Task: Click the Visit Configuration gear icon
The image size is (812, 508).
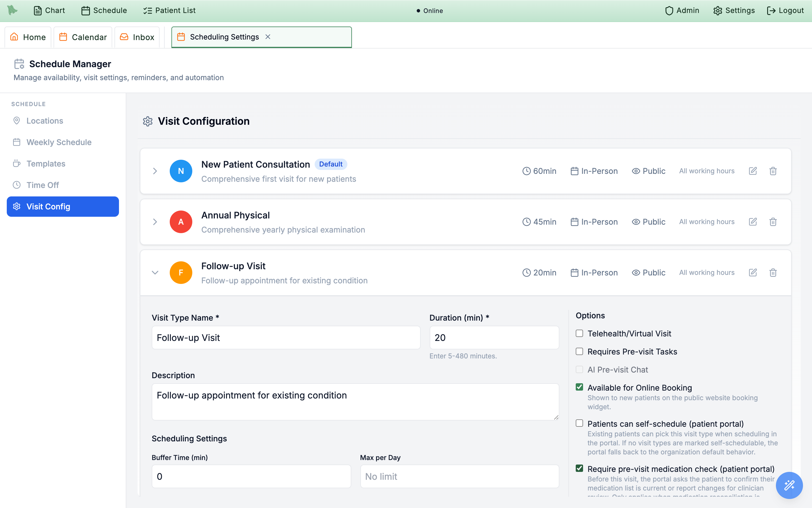Action: [148, 121]
